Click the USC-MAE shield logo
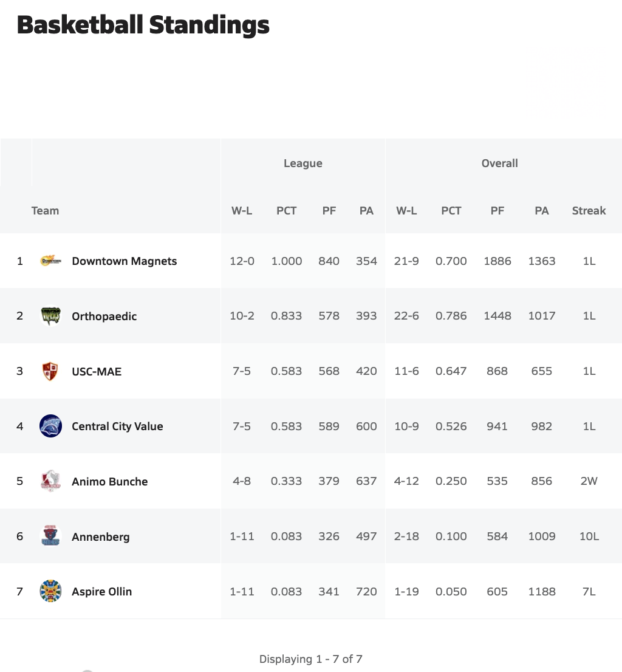 click(50, 371)
